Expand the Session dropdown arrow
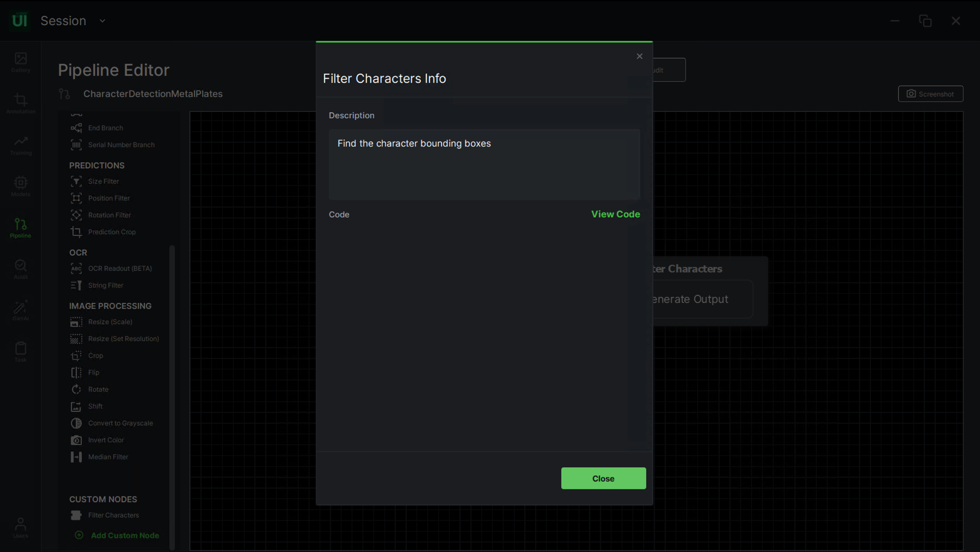The image size is (980, 552). pyautogui.click(x=102, y=21)
